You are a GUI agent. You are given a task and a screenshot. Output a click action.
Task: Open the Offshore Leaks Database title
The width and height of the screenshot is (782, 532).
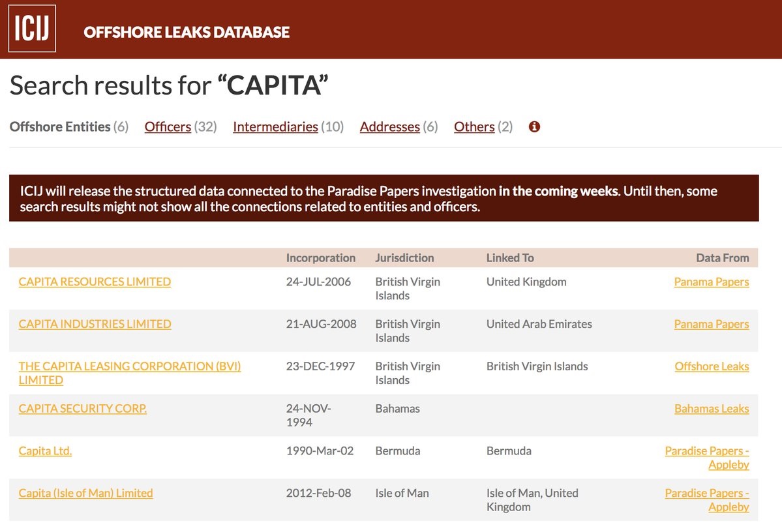(x=187, y=33)
